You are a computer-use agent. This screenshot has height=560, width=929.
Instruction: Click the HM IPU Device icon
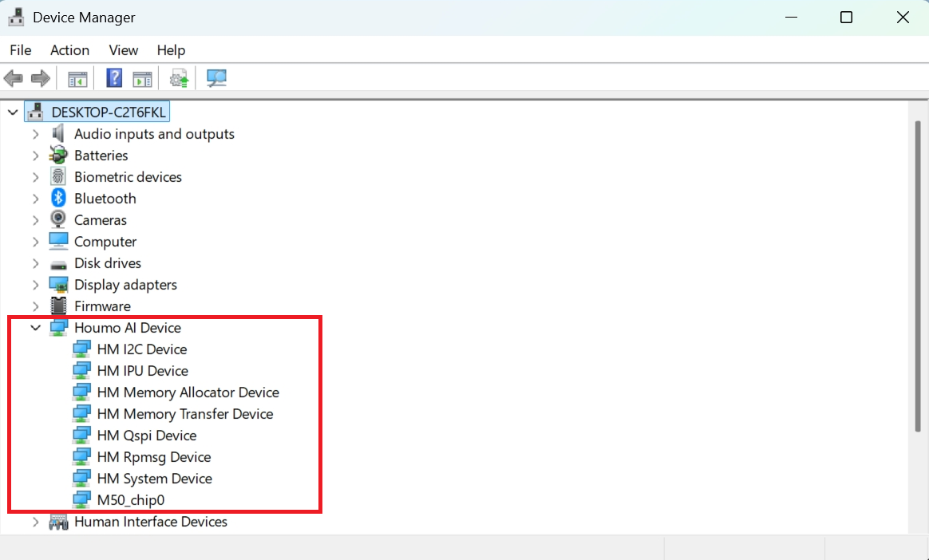(81, 371)
